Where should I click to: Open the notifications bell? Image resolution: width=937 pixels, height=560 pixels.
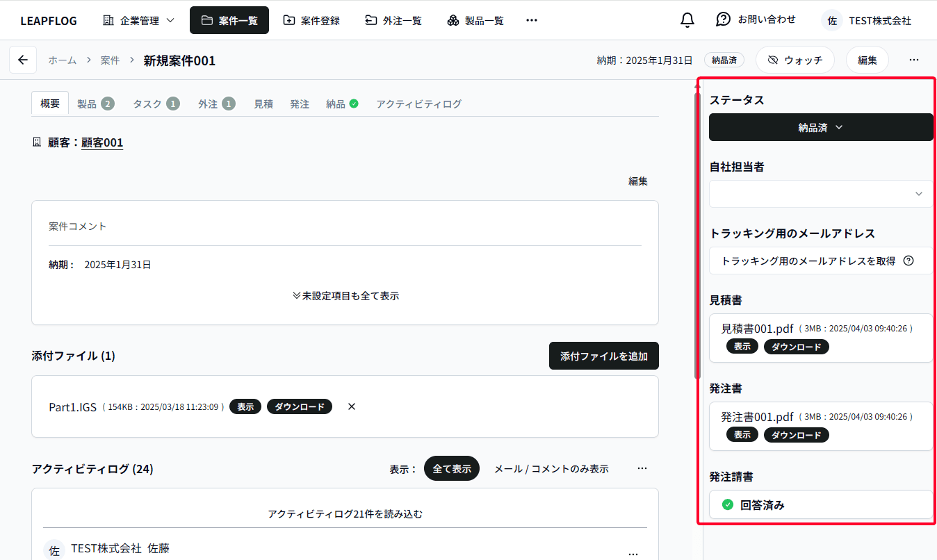687,20
